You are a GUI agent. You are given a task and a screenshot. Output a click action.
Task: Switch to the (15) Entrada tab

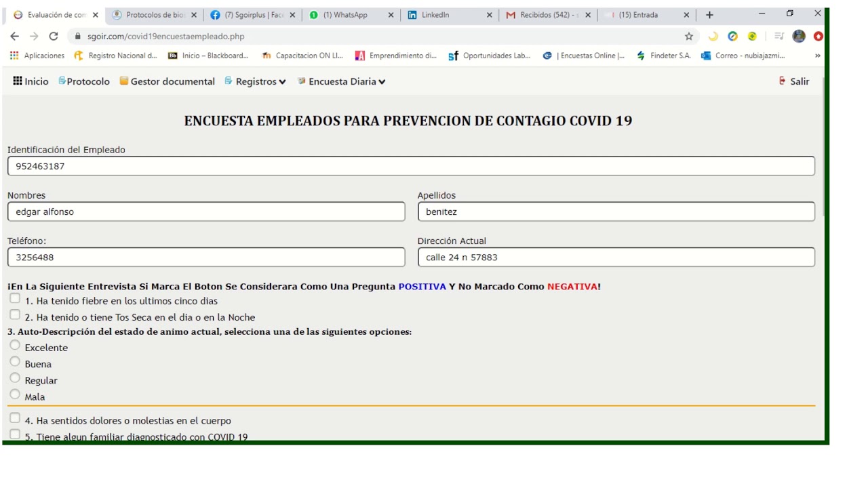pyautogui.click(x=646, y=15)
